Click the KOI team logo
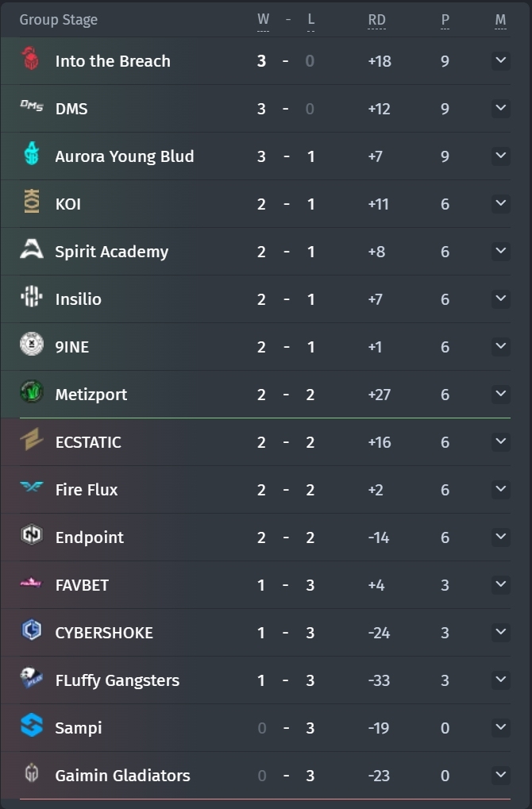Image resolution: width=532 pixels, height=809 pixels. [x=32, y=201]
